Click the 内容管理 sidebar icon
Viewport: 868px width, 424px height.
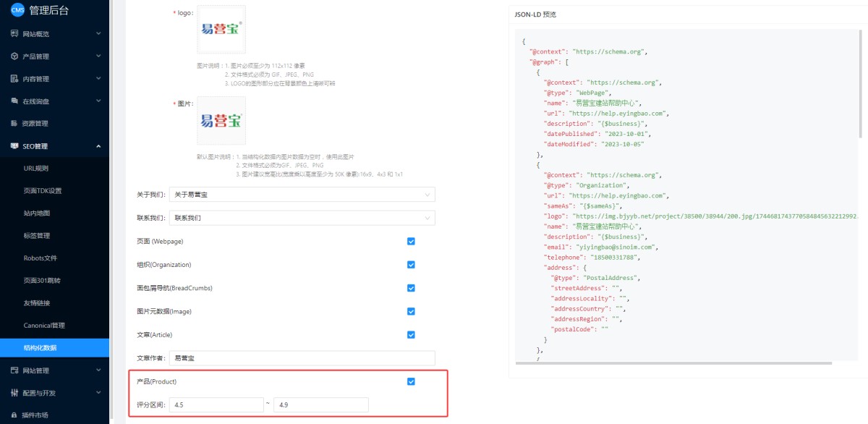[14, 79]
